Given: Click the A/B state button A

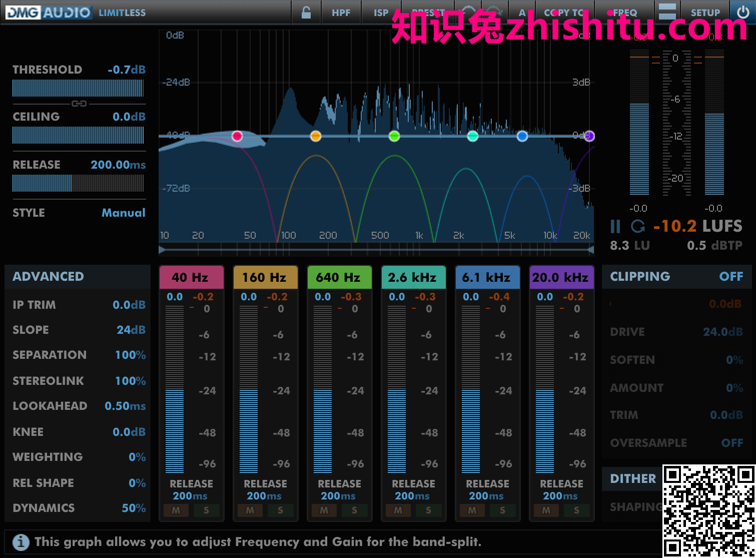Looking at the screenshot, I should (522, 13).
